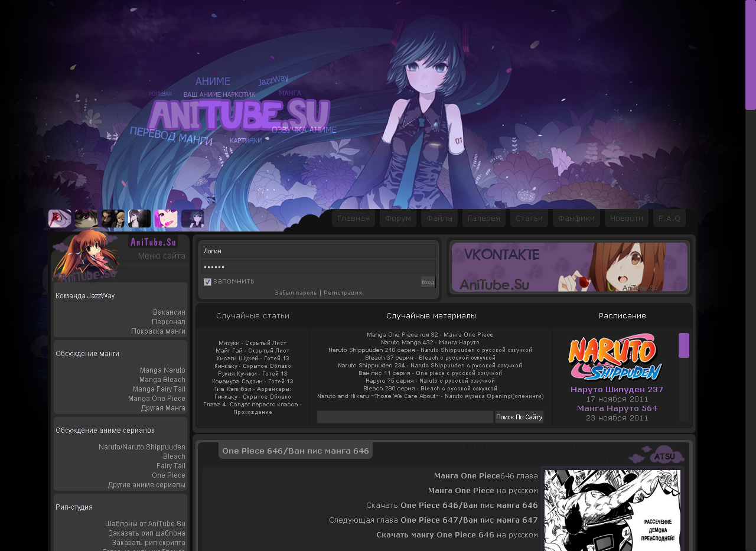Open Naruto Shippuuden 210 серия link
The height and width of the screenshot is (551, 756).
[x=430, y=350]
